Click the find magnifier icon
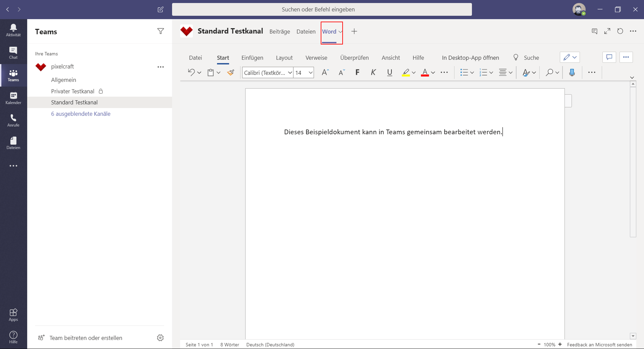Screen dimensions: 644x349 coord(549,73)
